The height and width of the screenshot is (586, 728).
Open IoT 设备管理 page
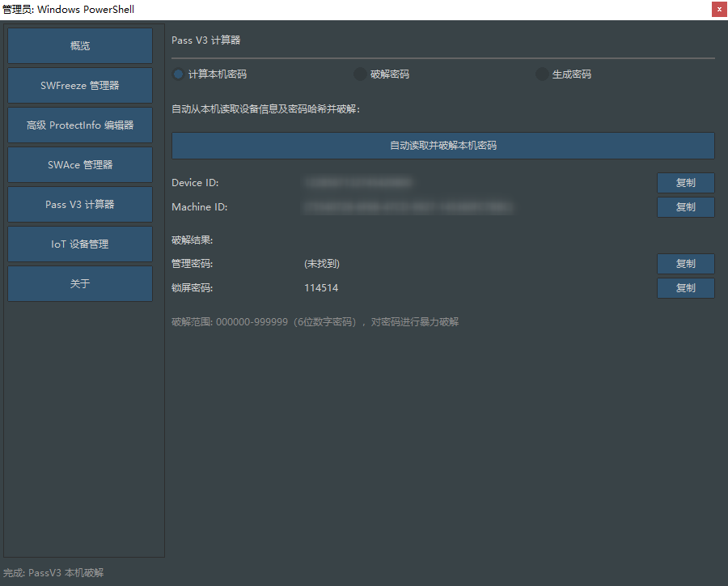[80, 244]
